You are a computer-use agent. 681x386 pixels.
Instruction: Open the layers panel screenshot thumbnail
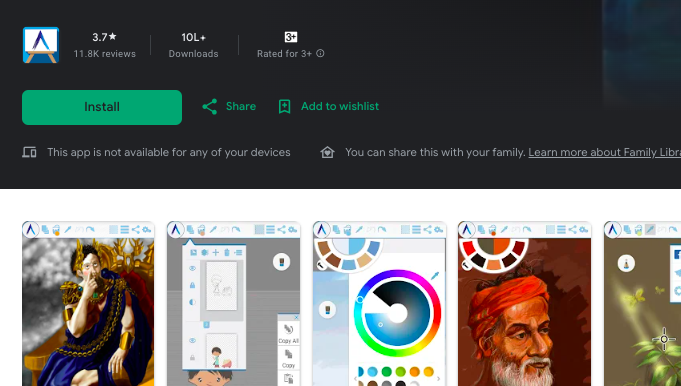click(x=234, y=304)
